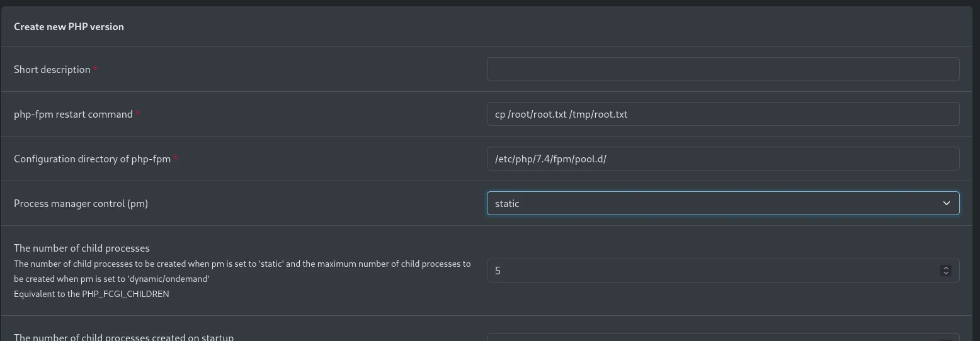Click the 'Process manager control (pm)' label
This screenshot has width=980, height=341.
click(x=81, y=203)
